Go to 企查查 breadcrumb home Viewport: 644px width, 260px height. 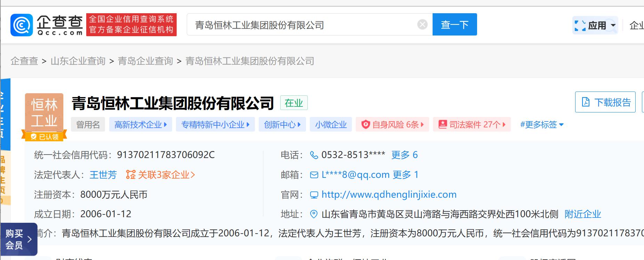pos(24,61)
